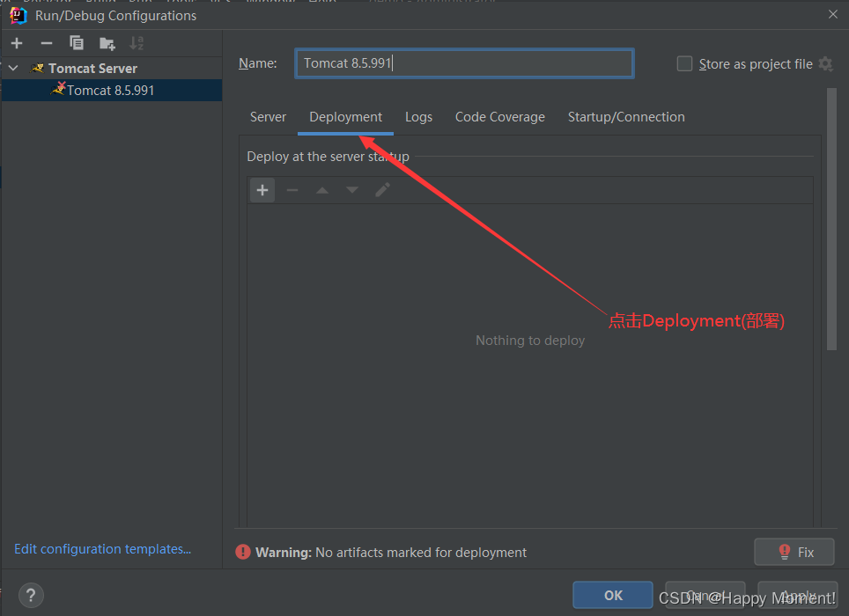
Task: Close the Run/Debug Configurations dialog
Action: 833,15
